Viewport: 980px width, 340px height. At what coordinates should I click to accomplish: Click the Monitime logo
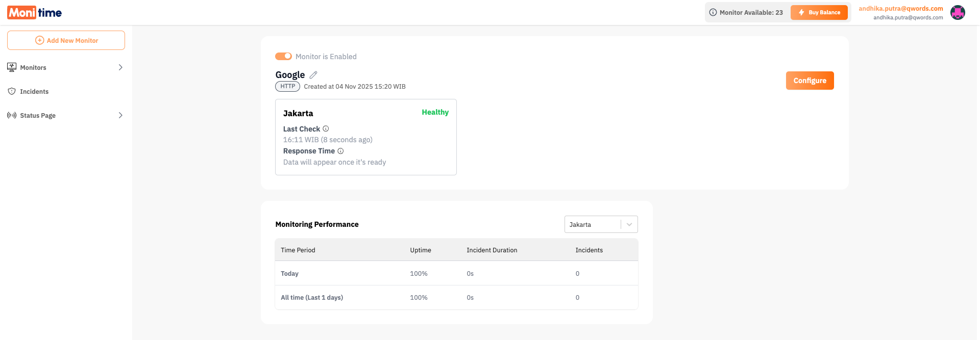tap(34, 13)
